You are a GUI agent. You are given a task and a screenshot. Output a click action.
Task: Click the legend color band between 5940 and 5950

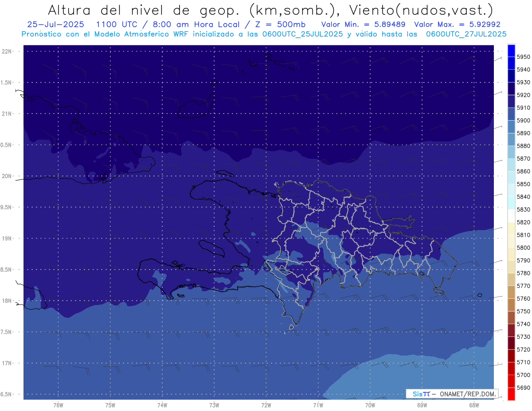coord(511,63)
